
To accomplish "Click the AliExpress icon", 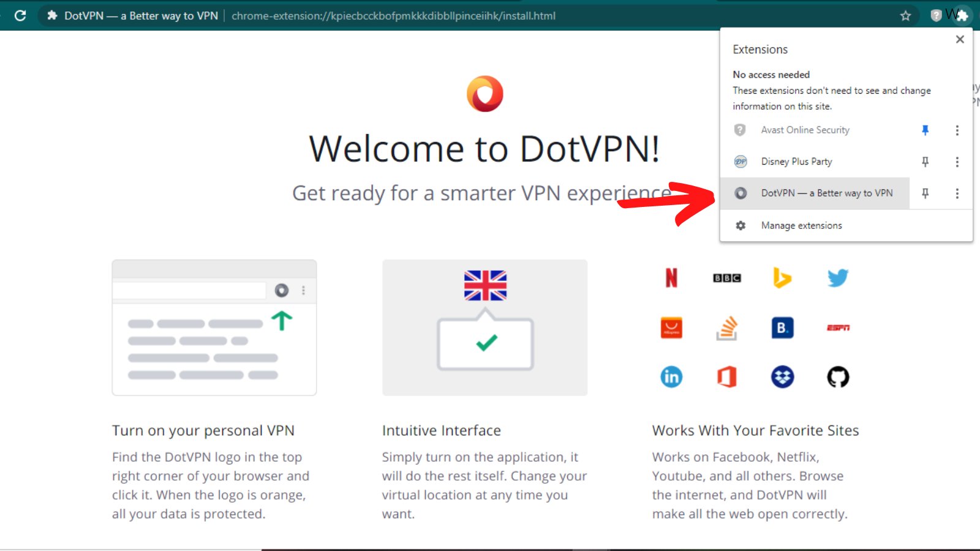I will [671, 328].
